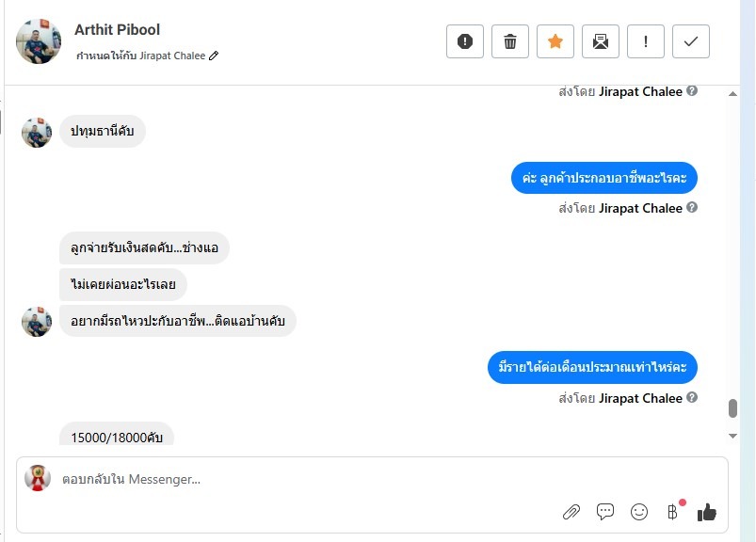
Task: Open the emoji picker
Action: point(639,512)
